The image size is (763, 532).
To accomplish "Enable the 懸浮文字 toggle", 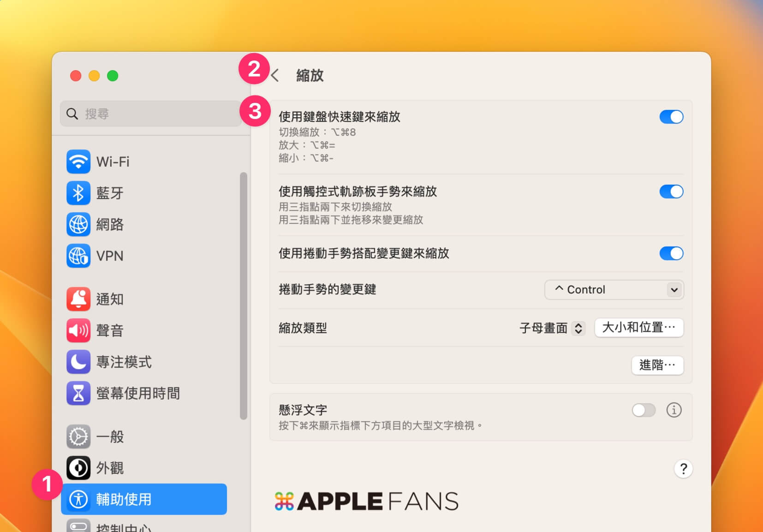I will click(644, 410).
